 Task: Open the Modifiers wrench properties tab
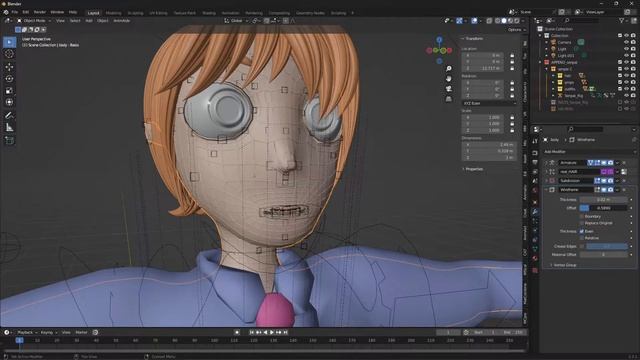tap(535, 212)
